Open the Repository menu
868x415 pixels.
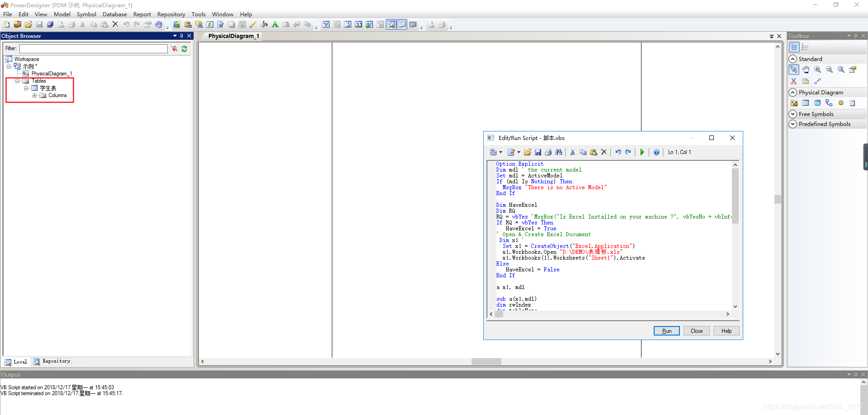tap(171, 14)
